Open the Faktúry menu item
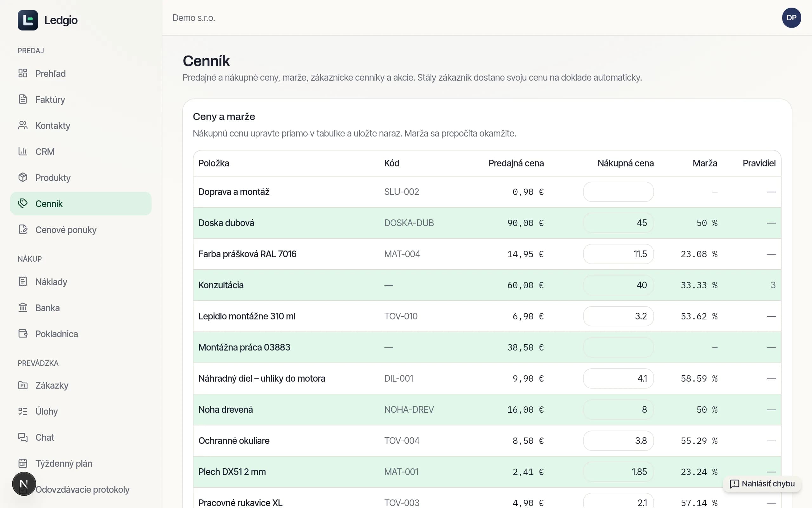The height and width of the screenshot is (508, 812). [81, 99]
